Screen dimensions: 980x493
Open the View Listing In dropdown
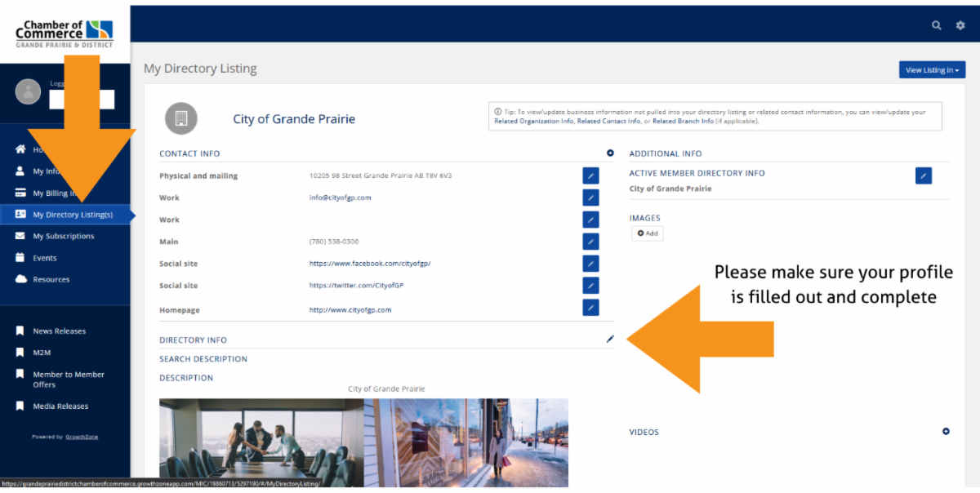coord(932,70)
